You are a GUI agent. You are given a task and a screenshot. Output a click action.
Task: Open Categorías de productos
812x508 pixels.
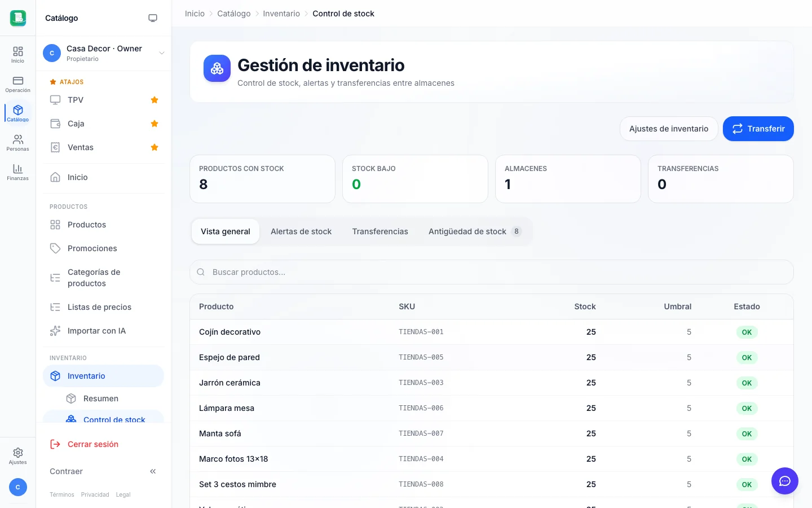click(103, 278)
